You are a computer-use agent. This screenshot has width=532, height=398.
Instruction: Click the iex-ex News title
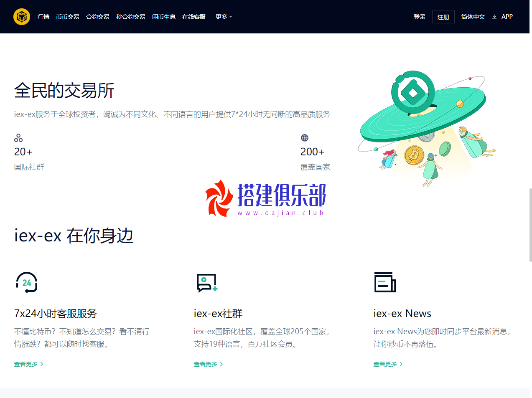click(402, 314)
